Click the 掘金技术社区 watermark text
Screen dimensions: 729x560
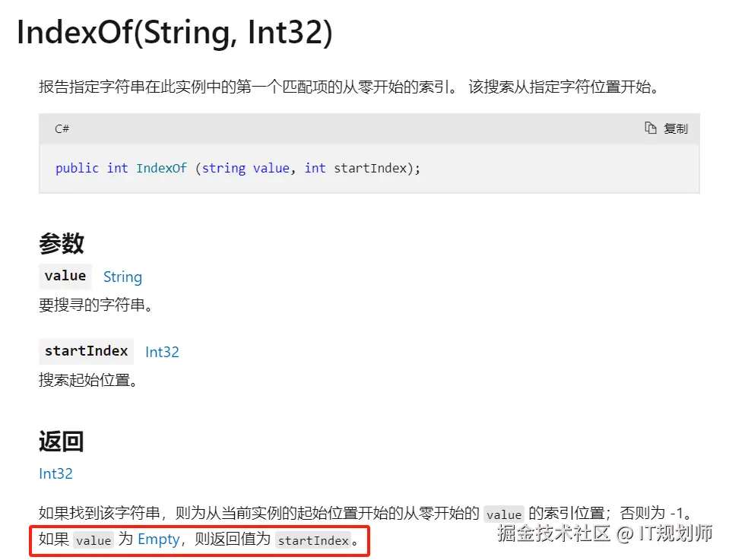pos(554,533)
